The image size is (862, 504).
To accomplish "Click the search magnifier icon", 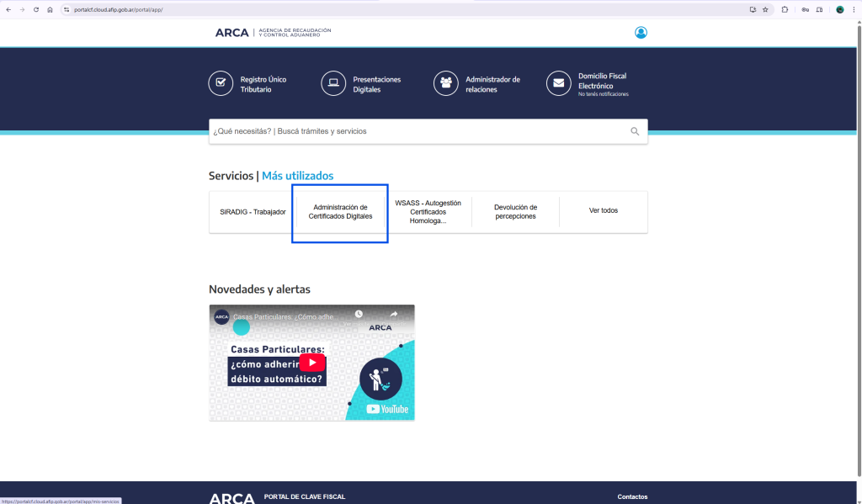I will point(635,131).
